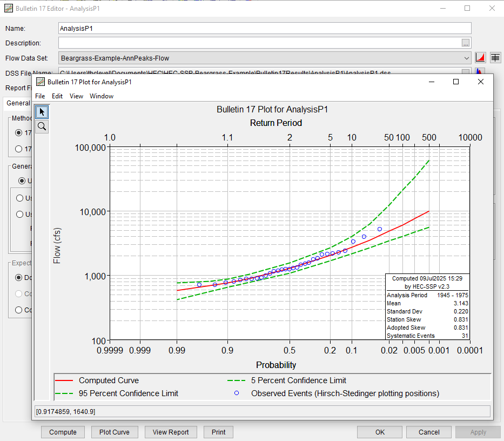Image resolution: width=504 pixels, height=441 pixels.
Task: Click the Computed Curve red legend line
Action: pyautogui.click(x=64, y=380)
